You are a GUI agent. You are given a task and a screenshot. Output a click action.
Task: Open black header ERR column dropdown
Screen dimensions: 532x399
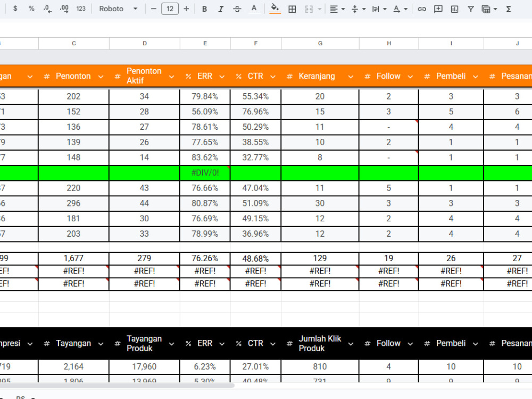(222, 344)
